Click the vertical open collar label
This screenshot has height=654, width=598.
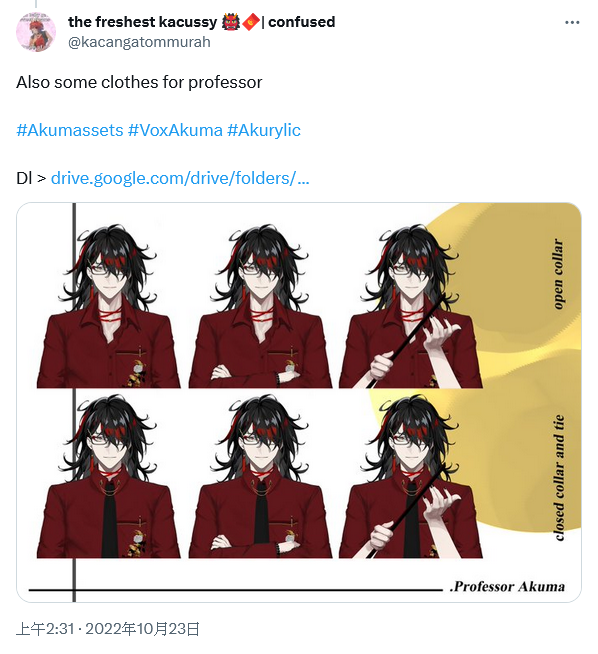point(558,274)
